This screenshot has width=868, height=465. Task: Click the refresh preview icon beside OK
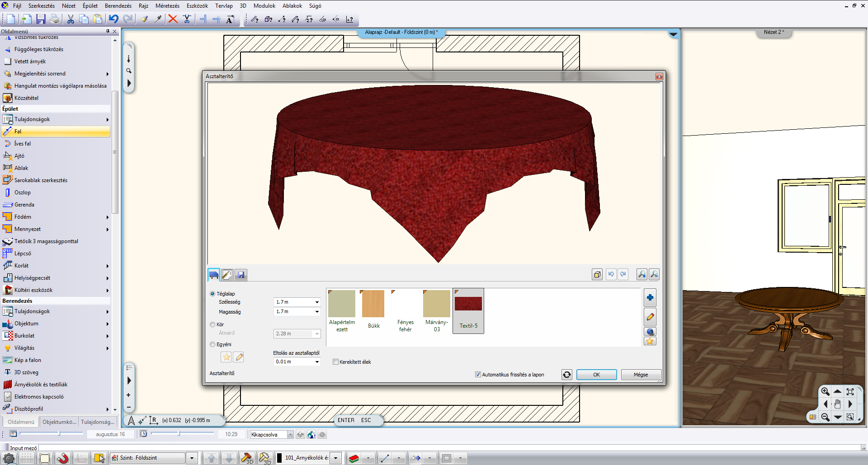point(566,375)
